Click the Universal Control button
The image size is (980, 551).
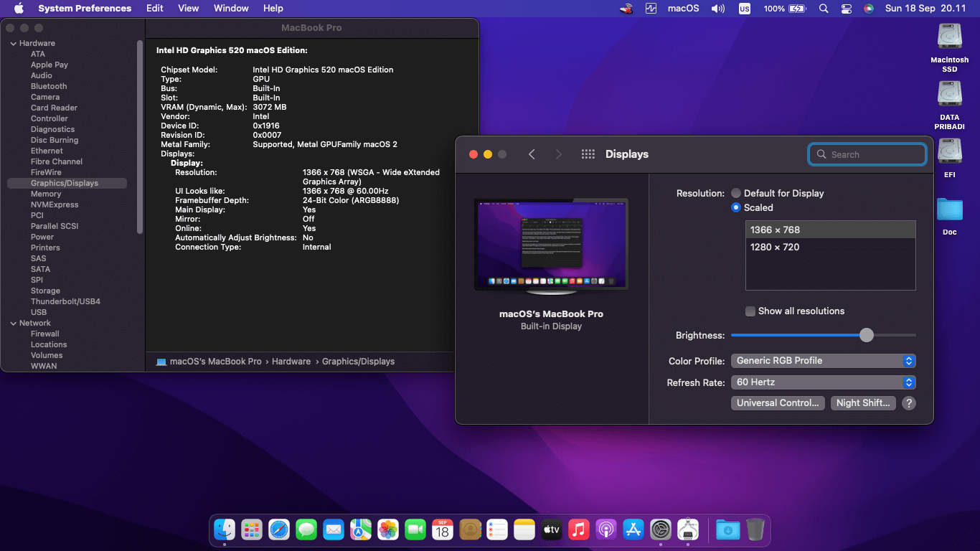coord(778,403)
